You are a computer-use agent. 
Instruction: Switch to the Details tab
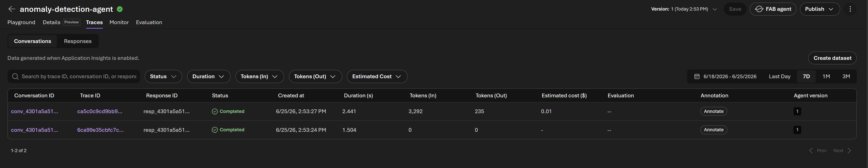tap(52, 22)
